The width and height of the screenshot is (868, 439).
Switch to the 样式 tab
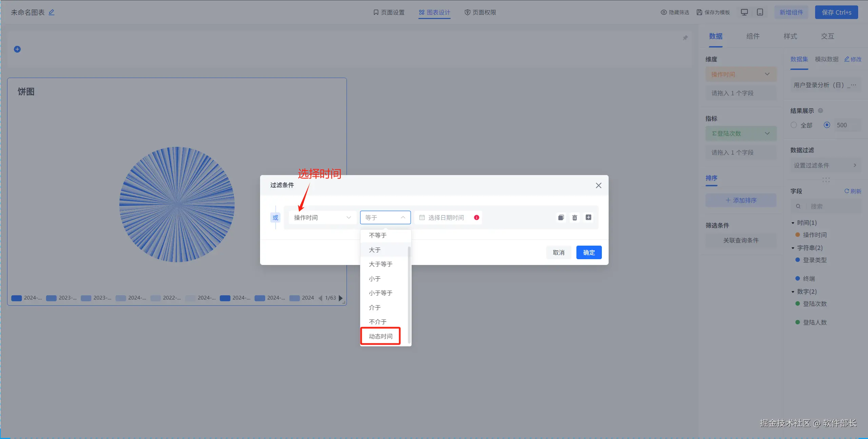pyautogui.click(x=790, y=36)
